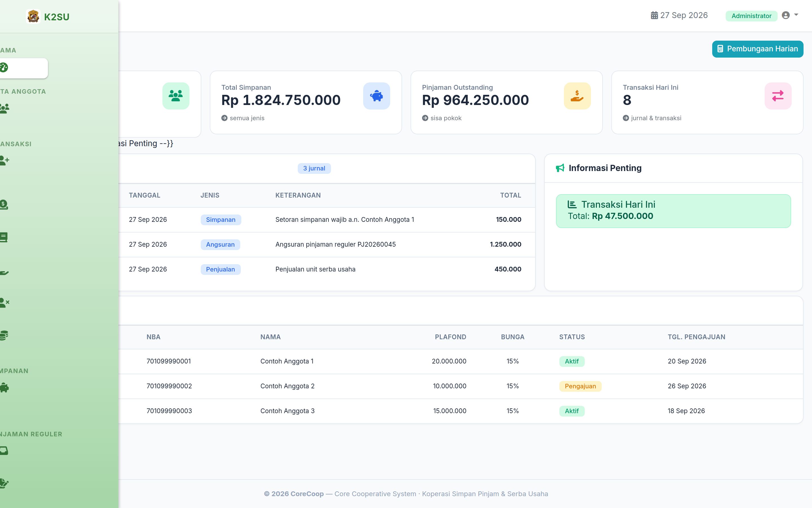Click the '3 jurnal' badge
Screen dimensions: 812x508
314,168
